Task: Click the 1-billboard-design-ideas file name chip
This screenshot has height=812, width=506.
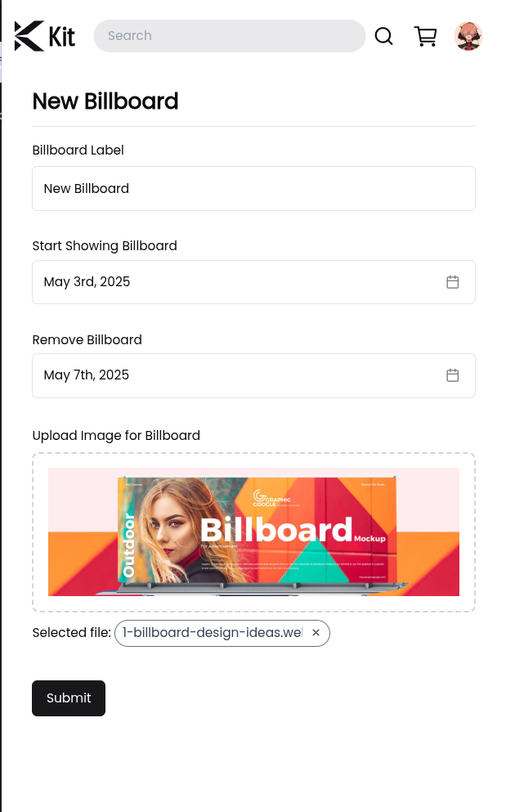Action: coord(213,633)
